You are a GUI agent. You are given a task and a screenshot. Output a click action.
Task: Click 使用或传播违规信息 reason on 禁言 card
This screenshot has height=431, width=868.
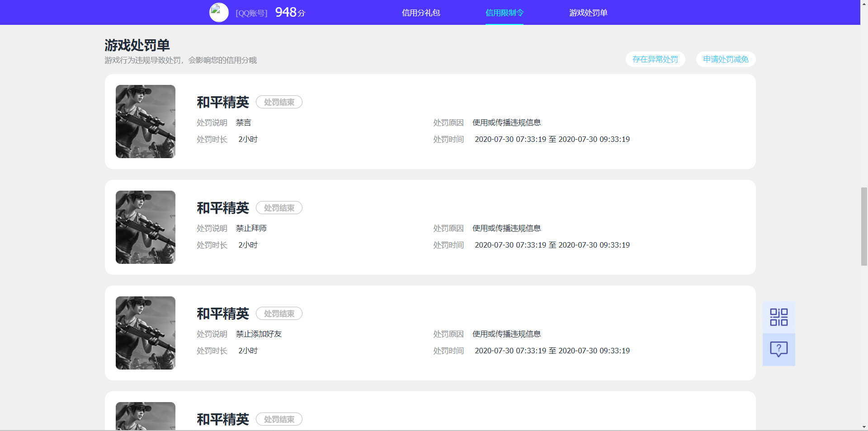pyautogui.click(x=506, y=122)
